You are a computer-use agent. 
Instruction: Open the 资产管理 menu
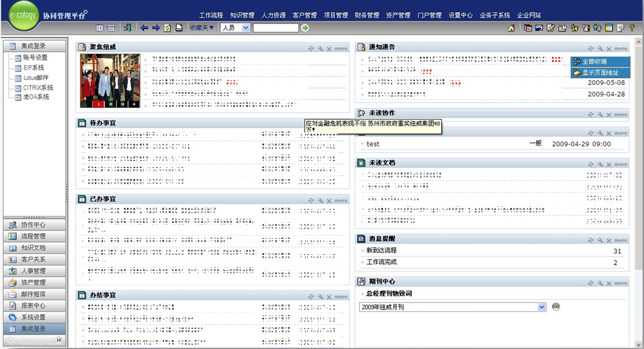399,15
